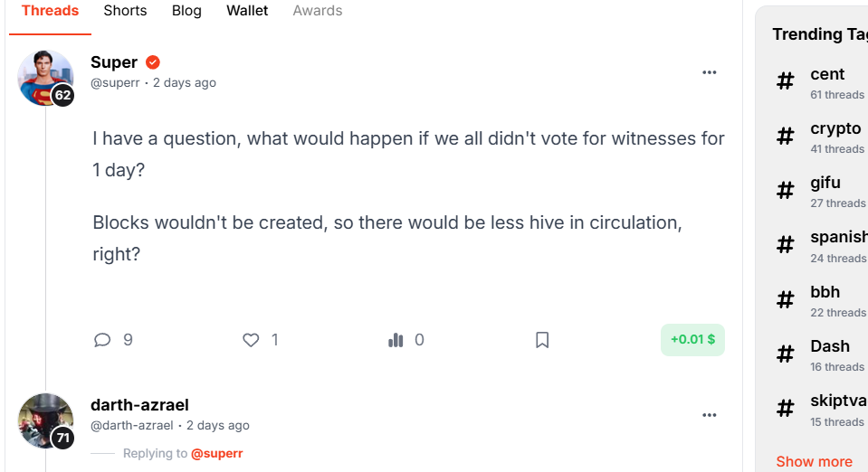Follow the @superr mention link in reply
Image resolution: width=868 pixels, height=472 pixels.
216,453
